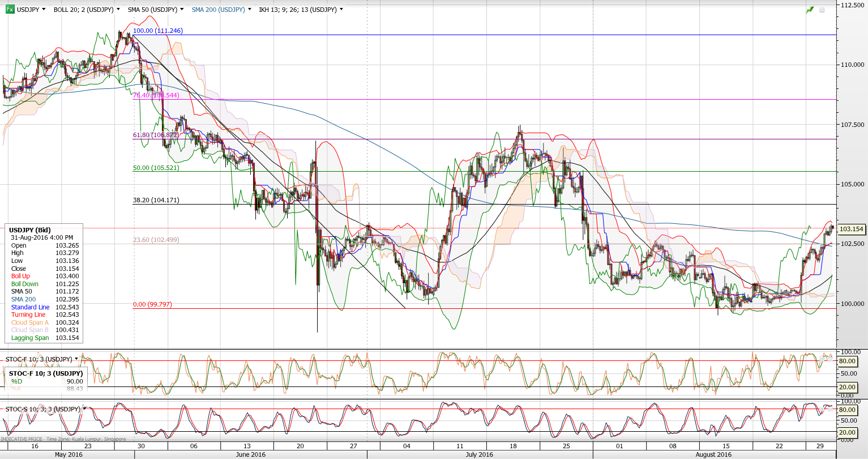This screenshot has height=459, width=868.
Task: Click the 61.80 Fibonacci retracement label
Action: [156, 135]
